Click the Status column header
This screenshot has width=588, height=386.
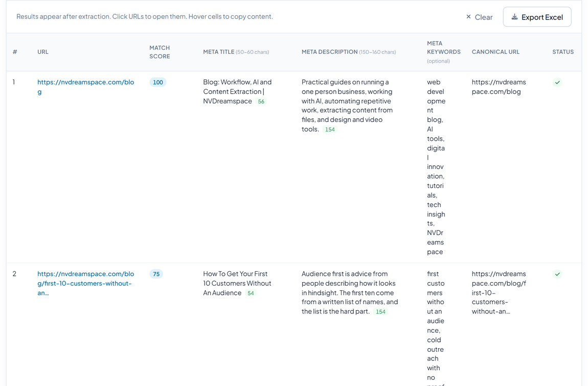point(563,52)
